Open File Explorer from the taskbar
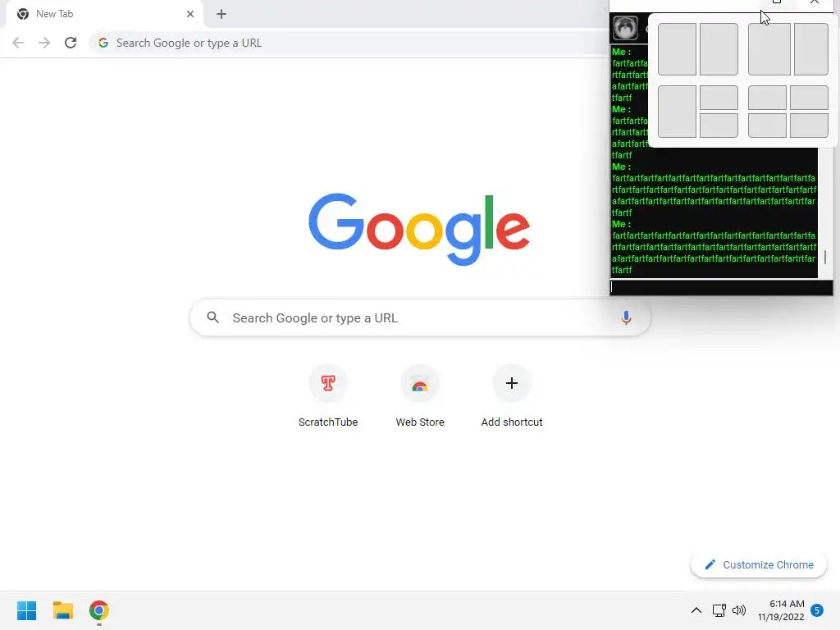840x630 pixels. pos(63,610)
